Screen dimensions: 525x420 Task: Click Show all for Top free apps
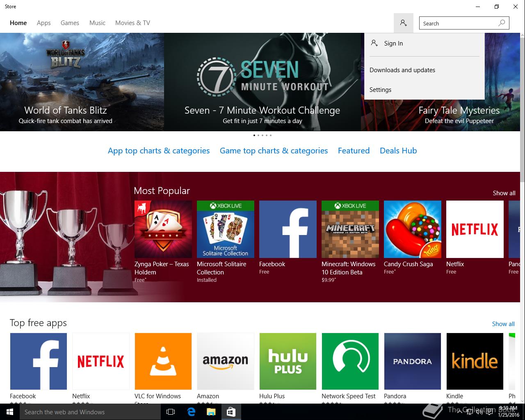(x=503, y=324)
